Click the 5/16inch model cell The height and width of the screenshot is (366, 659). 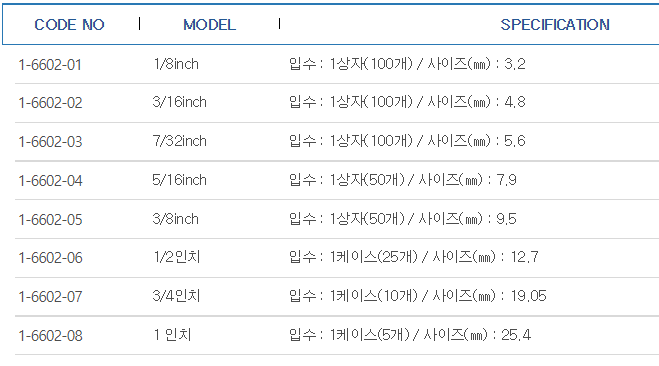pos(179,180)
